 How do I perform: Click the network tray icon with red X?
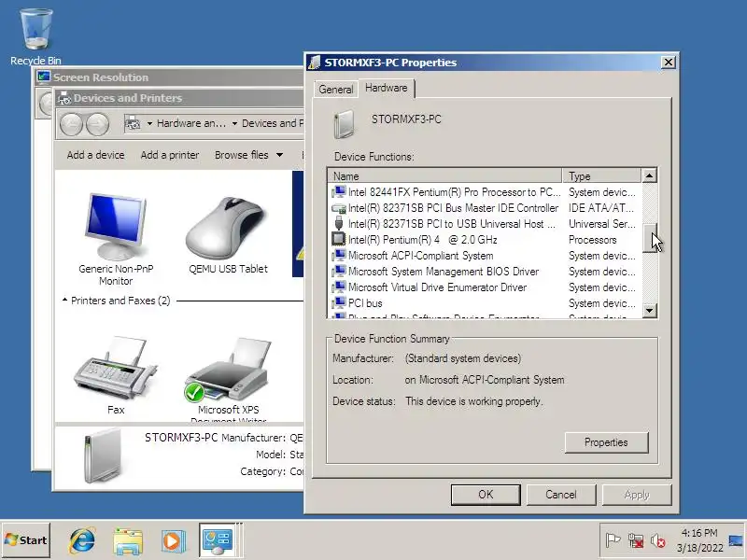636,540
